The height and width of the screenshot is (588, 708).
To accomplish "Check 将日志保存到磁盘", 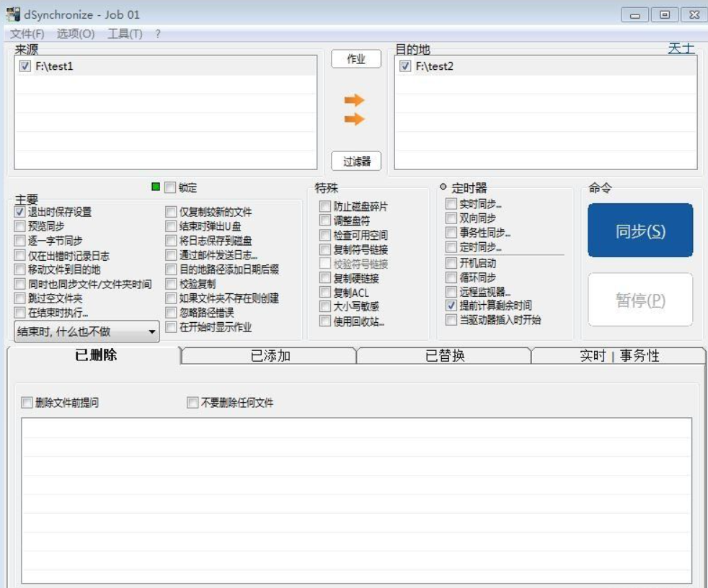I will tap(171, 241).
